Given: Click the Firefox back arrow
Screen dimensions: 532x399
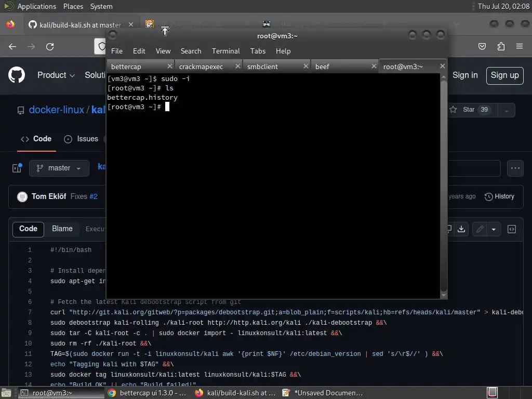Looking at the screenshot, I should pyautogui.click(x=12, y=46).
